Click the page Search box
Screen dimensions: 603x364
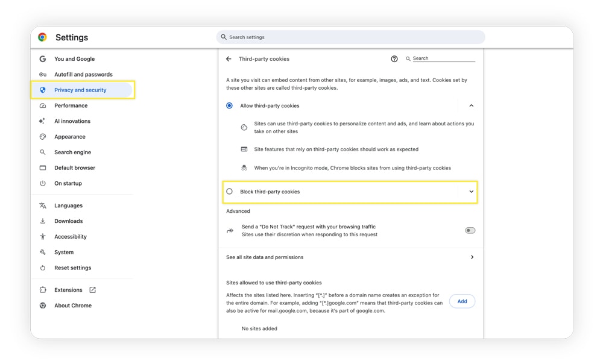point(434,58)
